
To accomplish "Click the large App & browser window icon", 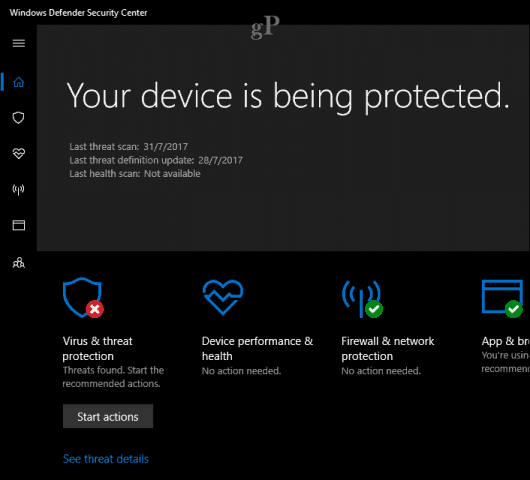I will pos(502,296).
